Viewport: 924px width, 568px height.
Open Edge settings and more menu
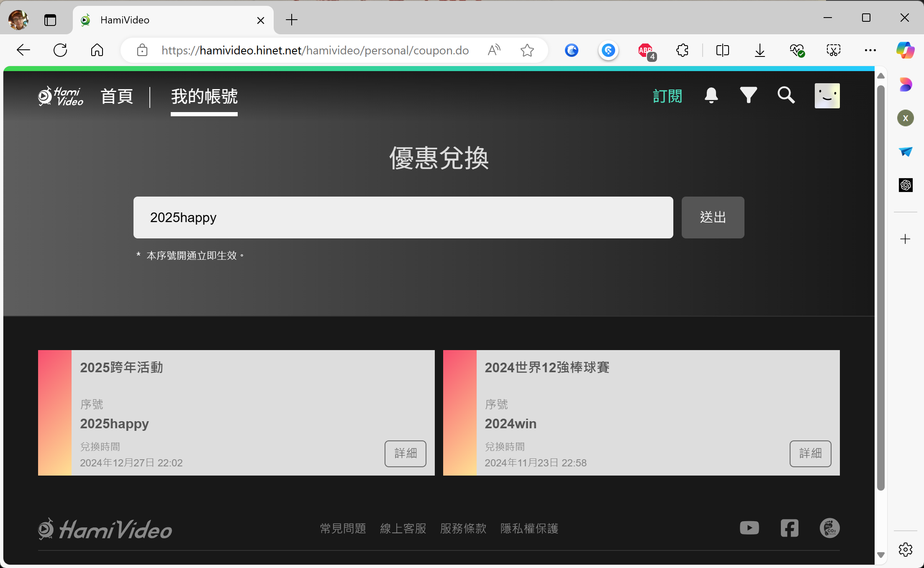click(x=870, y=51)
